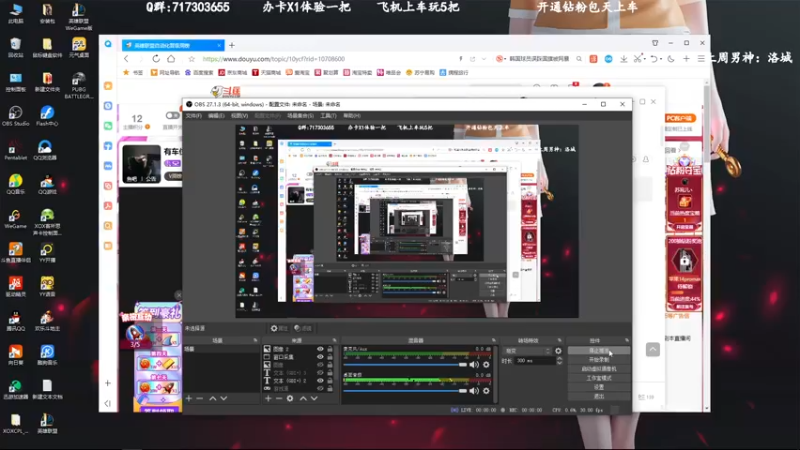This screenshot has height=450, width=800.
Task: Mute the Mic/Aux speaker icon
Action: 474,364
